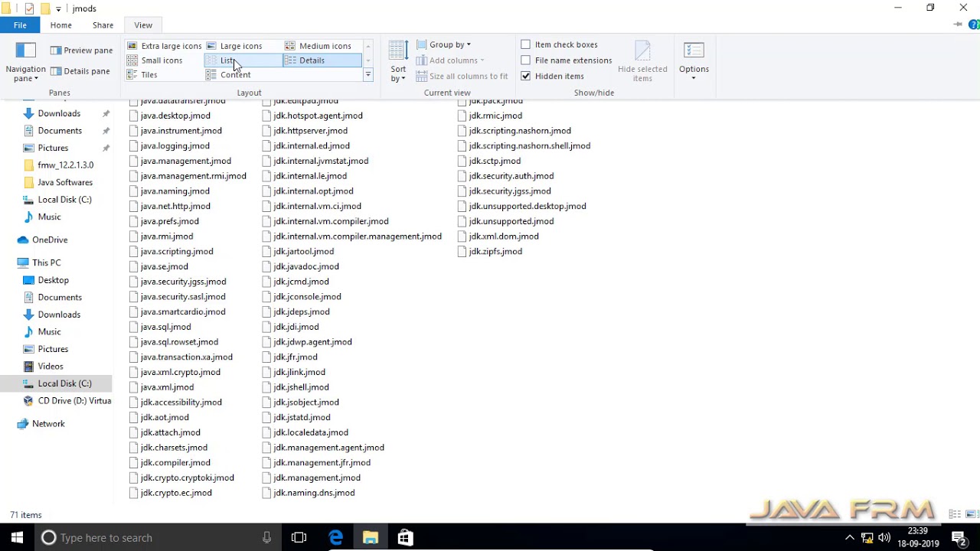Open Downloads in Quick access

point(59,113)
